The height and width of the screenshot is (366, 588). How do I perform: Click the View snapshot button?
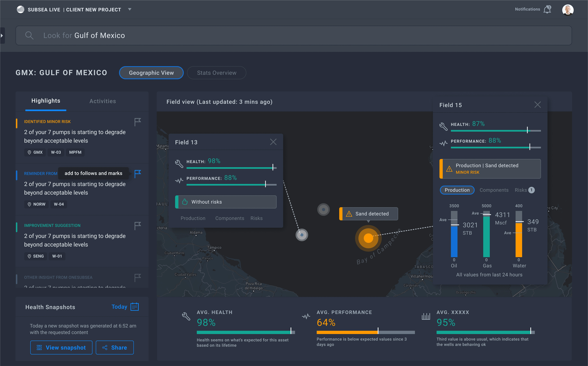pos(61,348)
